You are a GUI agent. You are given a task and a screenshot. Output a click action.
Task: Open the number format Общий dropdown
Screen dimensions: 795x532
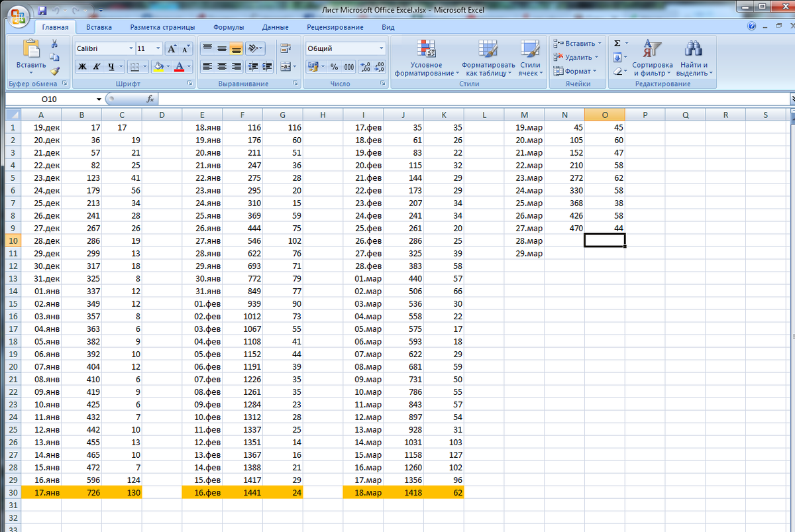coord(381,48)
